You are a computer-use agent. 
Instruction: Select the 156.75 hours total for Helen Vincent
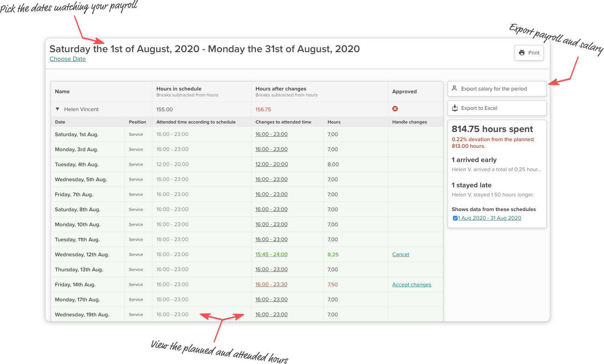[263, 109]
